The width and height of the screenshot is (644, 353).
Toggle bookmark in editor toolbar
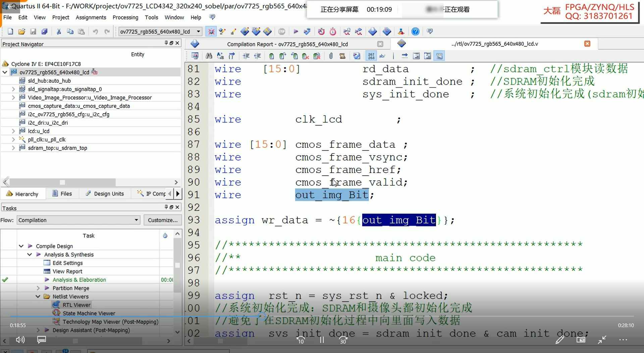(271, 56)
